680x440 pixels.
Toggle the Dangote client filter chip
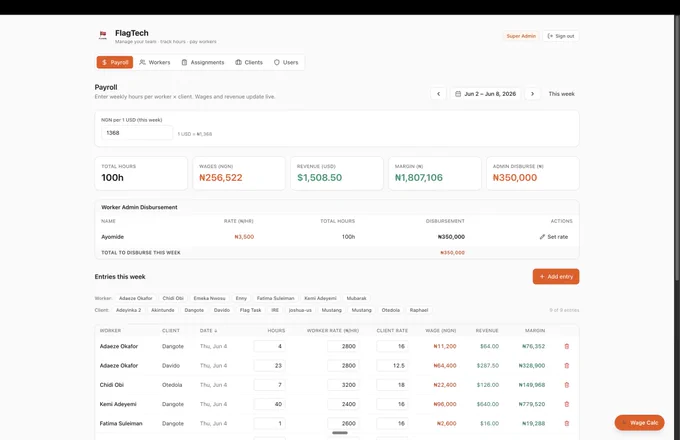(x=194, y=310)
